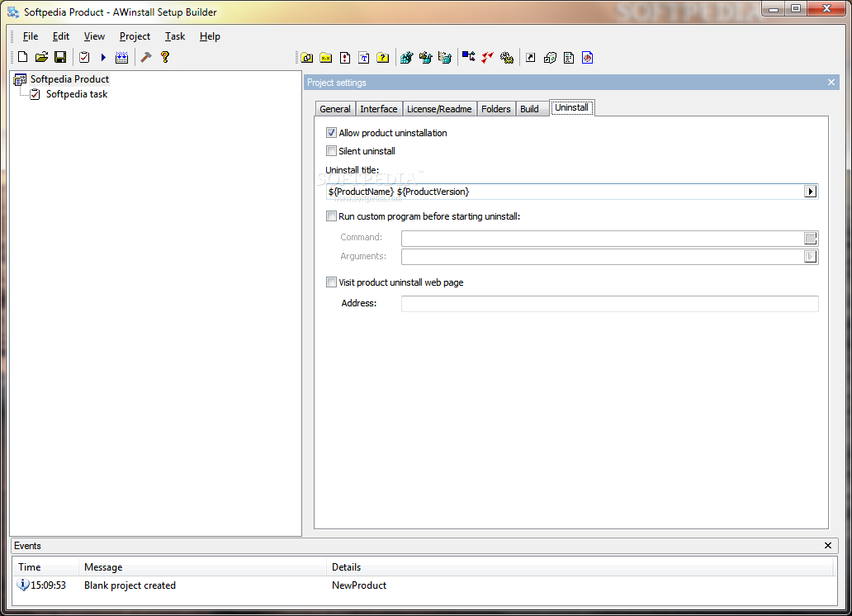Click the yellow gears toolbar icon
The image size is (852, 616).
coord(507,58)
